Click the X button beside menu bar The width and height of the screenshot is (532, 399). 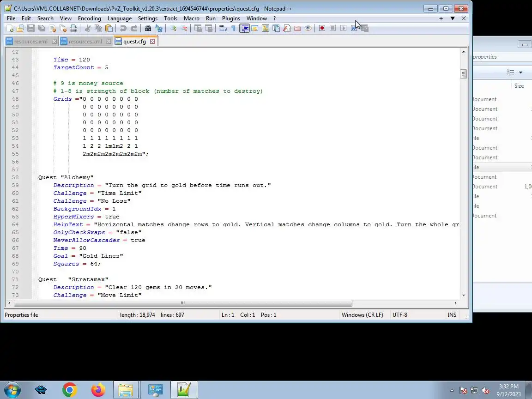(x=464, y=18)
